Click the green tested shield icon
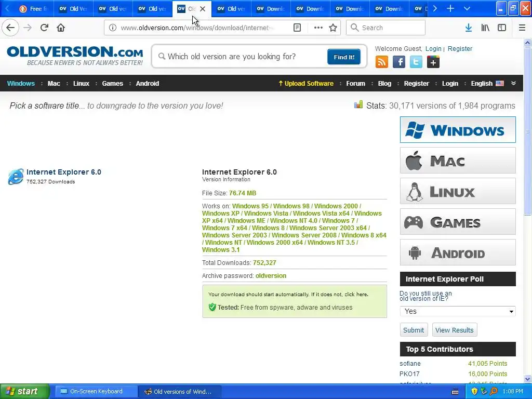The width and height of the screenshot is (532, 399). point(212,308)
